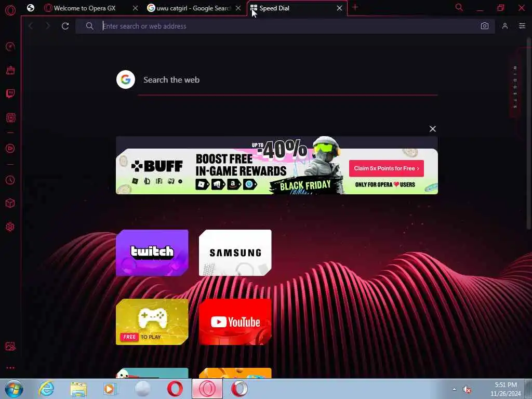Open Settings gear icon in sidebar
Screen dimensions: 532x399
pyautogui.click(x=10, y=227)
